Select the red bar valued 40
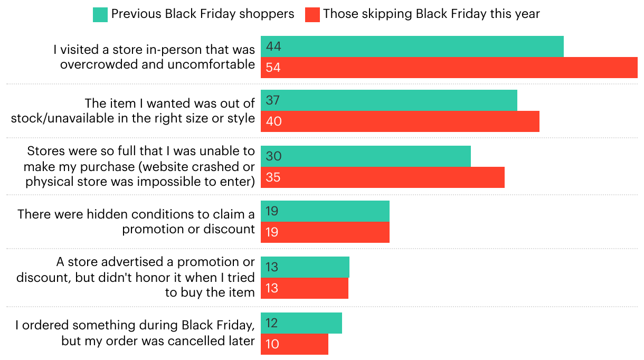The height and width of the screenshot is (360, 644). [400, 121]
